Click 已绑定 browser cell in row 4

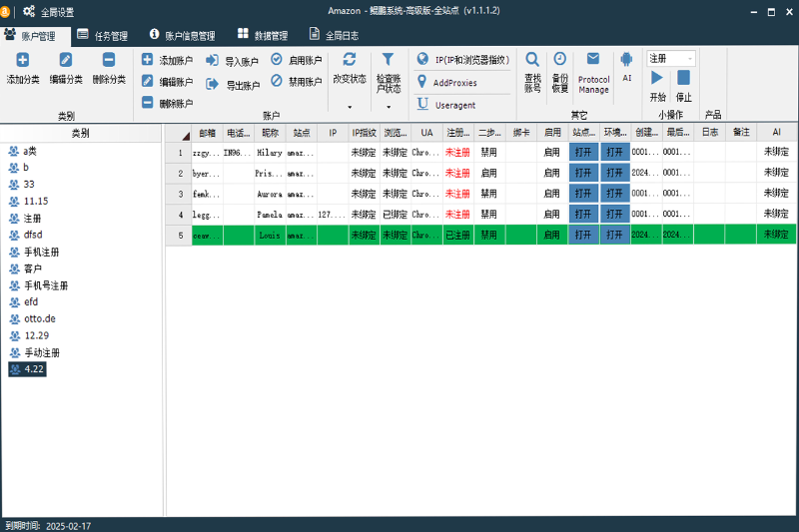pos(396,215)
